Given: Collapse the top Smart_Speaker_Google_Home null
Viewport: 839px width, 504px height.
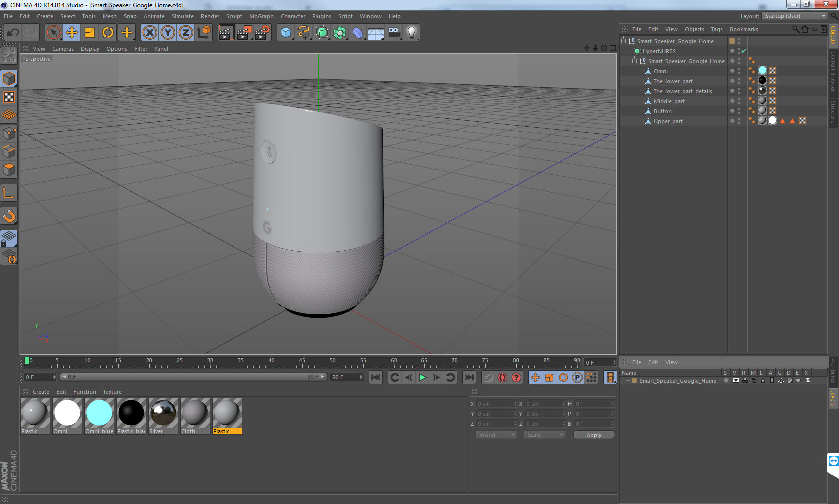Looking at the screenshot, I should [624, 41].
